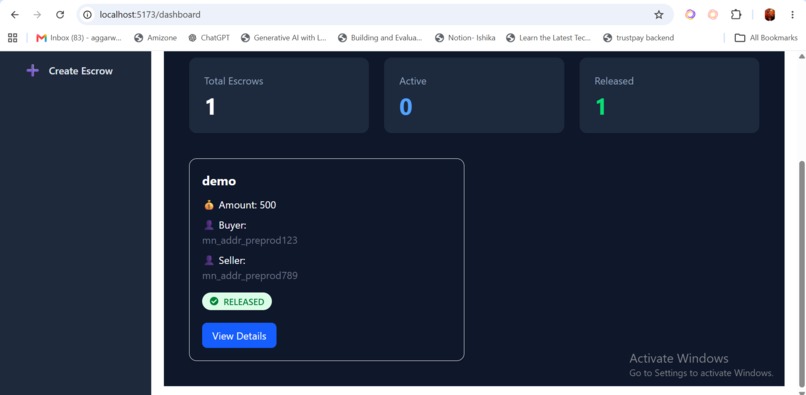Open the All Bookmarks folder
The image size is (806, 395).
pyautogui.click(x=766, y=38)
